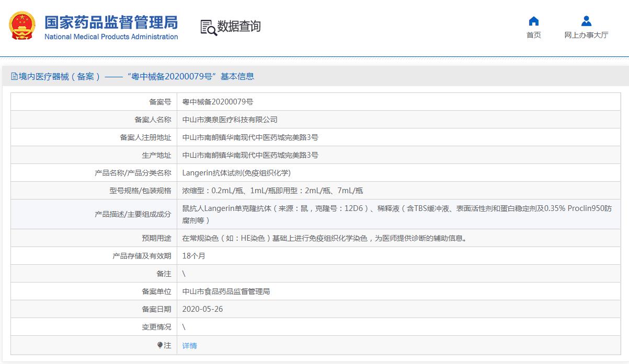
Task: Open the 详情 details link
Action: click(189, 346)
